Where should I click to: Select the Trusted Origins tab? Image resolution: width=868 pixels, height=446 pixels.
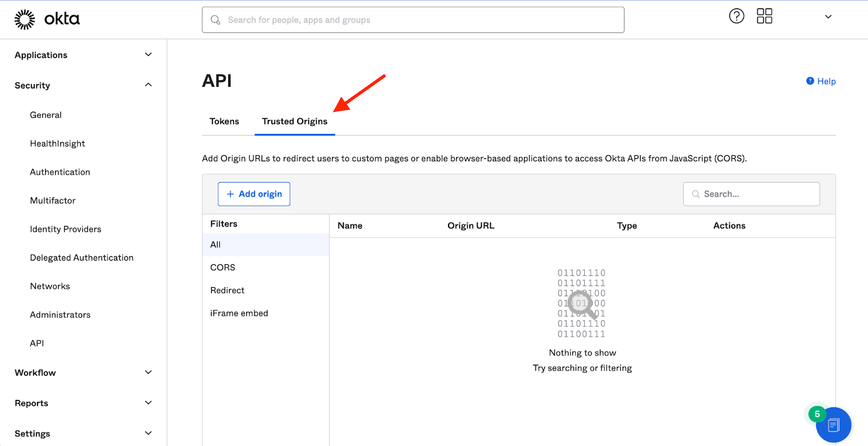[295, 122]
